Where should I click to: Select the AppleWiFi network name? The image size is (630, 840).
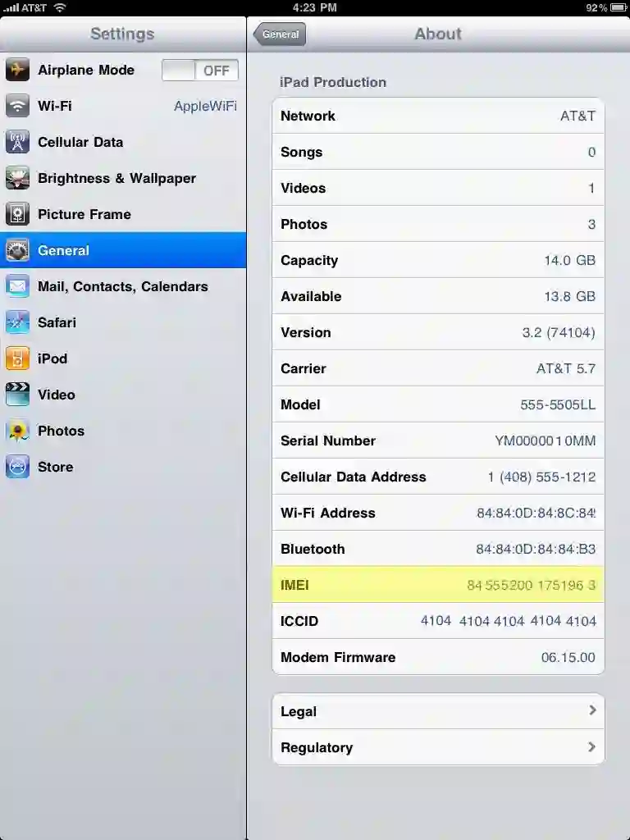205,106
